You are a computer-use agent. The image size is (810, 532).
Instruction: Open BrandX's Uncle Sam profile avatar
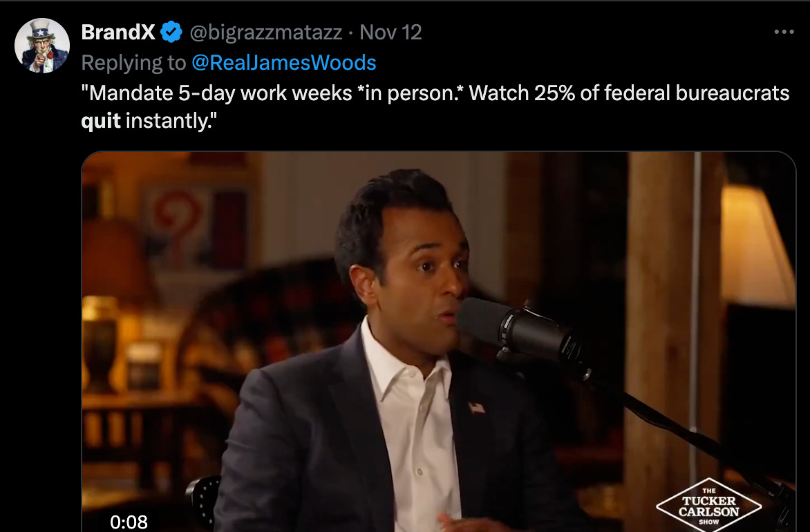pos(42,46)
